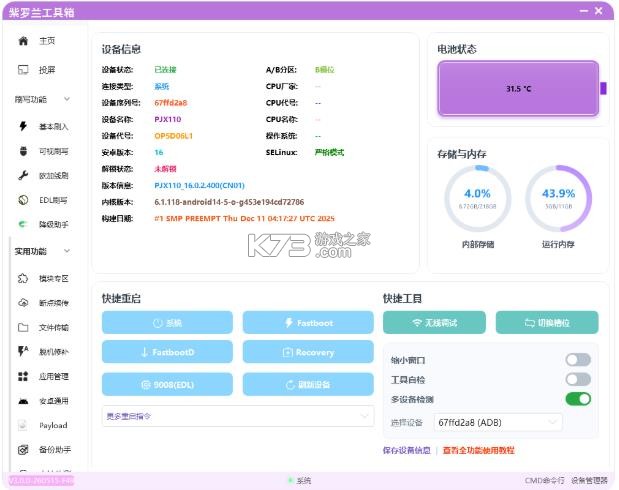Open the 更多重启指令 dropdown
Viewport: 619px width, 490px height.
click(x=238, y=416)
